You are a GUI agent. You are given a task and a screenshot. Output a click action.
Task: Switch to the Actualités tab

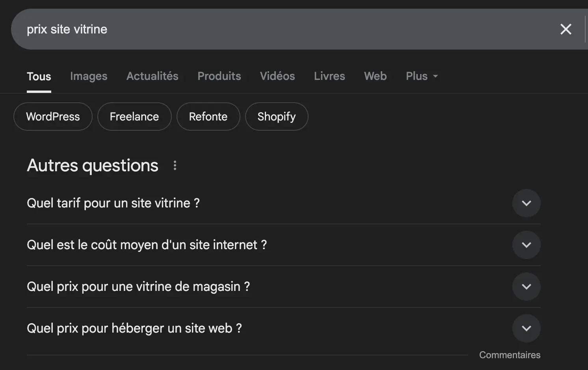click(x=152, y=76)
